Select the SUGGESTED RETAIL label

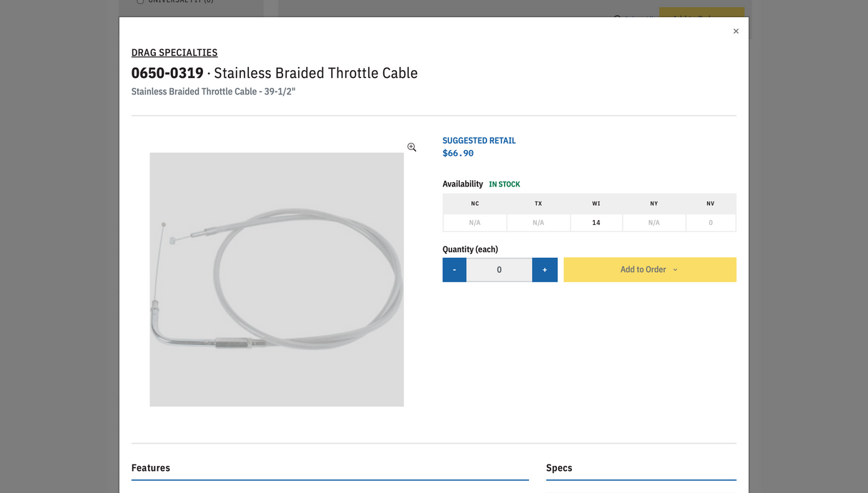pos(479,141)
